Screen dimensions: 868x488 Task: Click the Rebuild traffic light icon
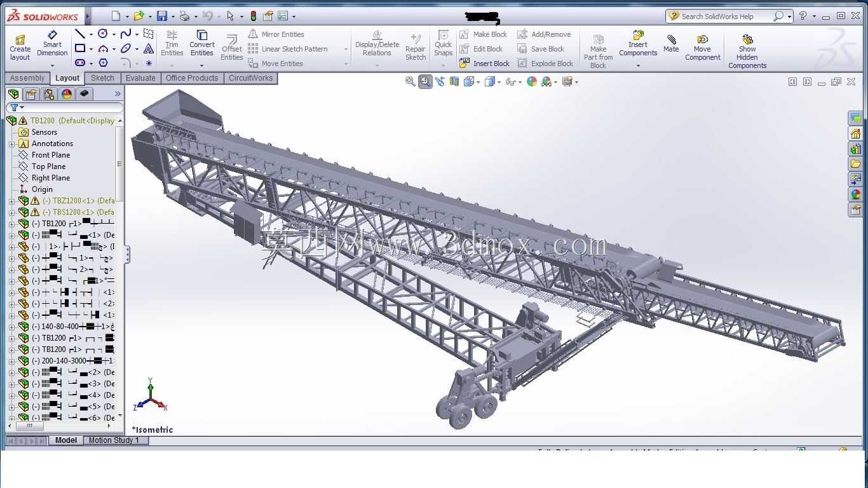(x=254, y=16)
